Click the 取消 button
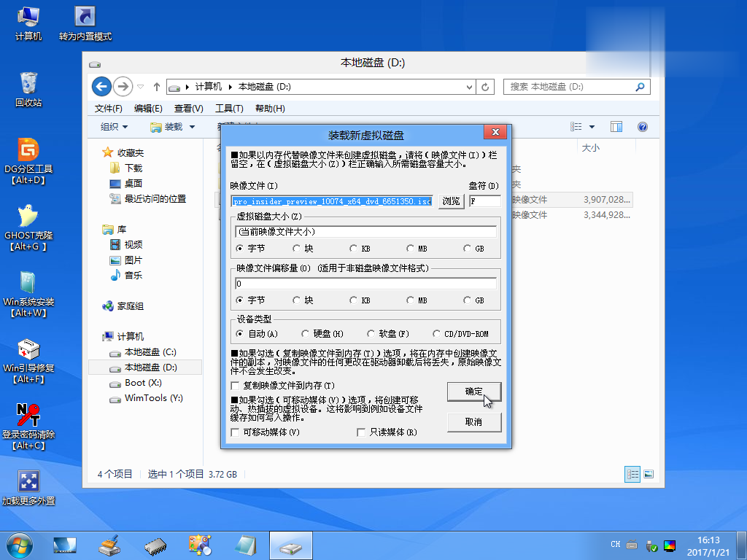 pos(474,422)
